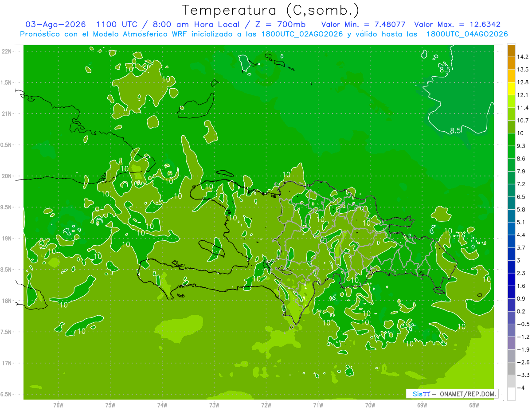
Task: Click the valid-until stamp "1800UTC_04AGO2026"
Action: coord(467,34)
